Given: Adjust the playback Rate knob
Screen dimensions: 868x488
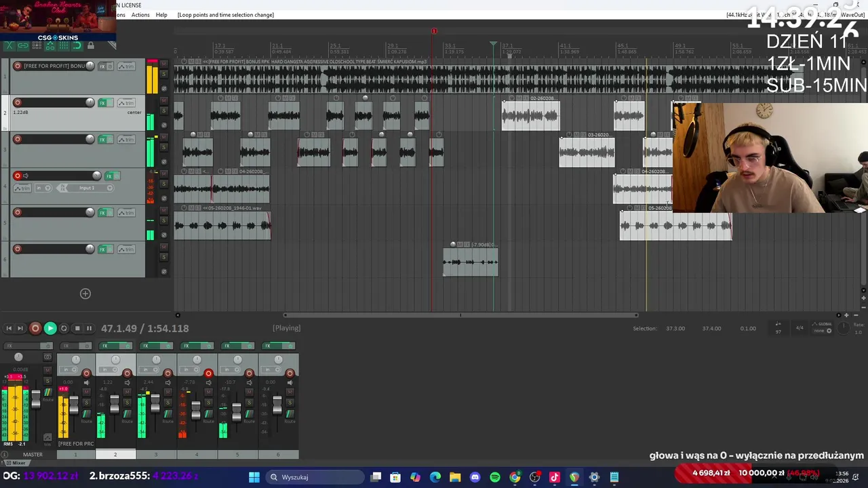Looking at the screenshot, I should 844,328.
